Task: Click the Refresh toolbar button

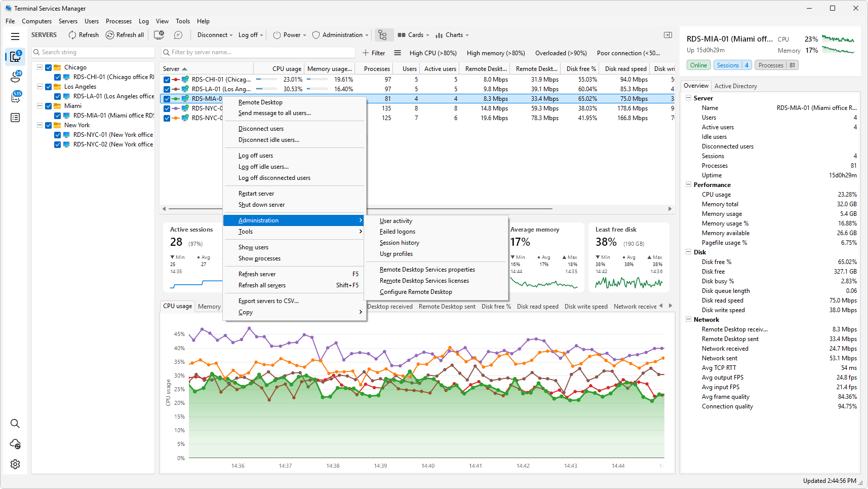Action: [x=84, y=35]
